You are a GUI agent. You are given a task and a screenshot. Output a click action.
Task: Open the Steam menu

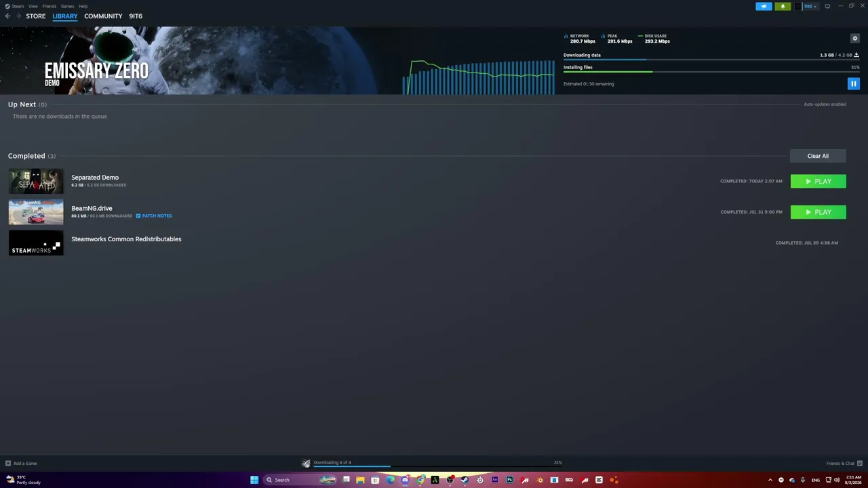click(18, 6)
